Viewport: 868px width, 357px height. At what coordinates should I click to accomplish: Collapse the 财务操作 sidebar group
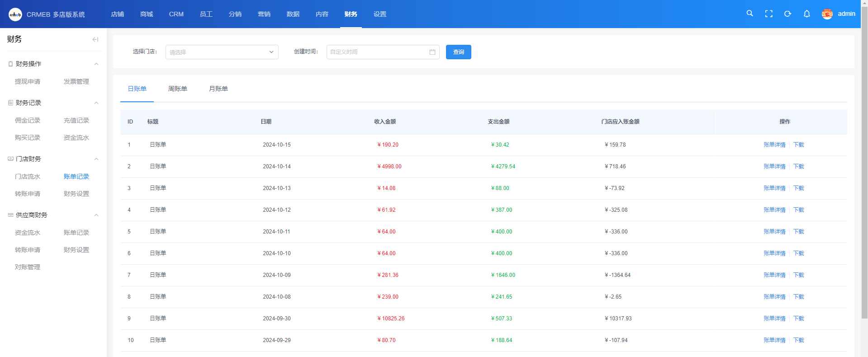point(96,64)
